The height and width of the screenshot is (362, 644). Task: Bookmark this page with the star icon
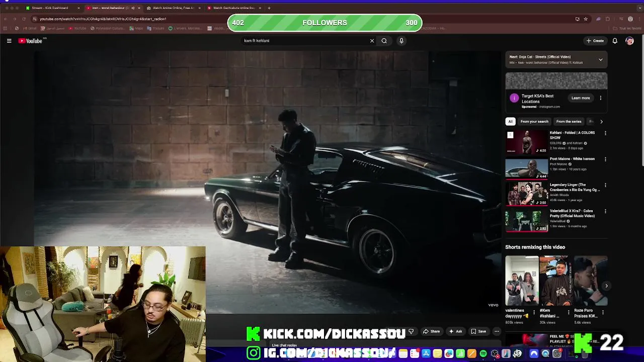[x=586, y=19]
